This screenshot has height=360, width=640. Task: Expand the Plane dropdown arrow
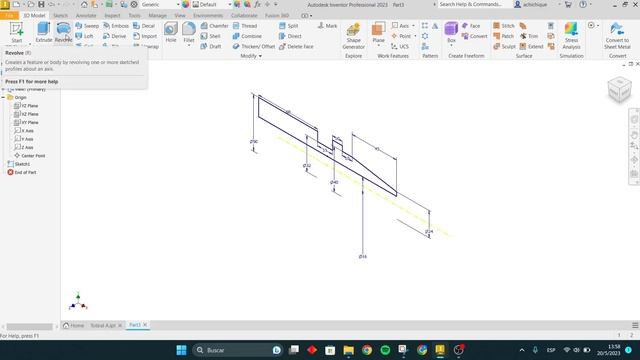378,45
